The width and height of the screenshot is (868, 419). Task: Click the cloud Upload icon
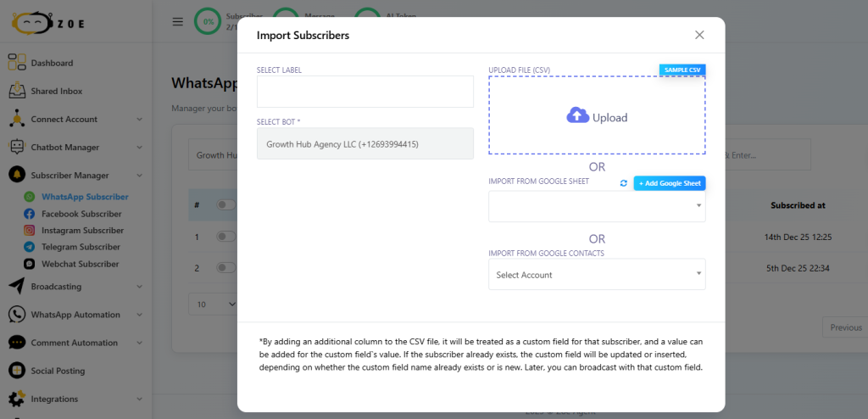pos(577,117)
